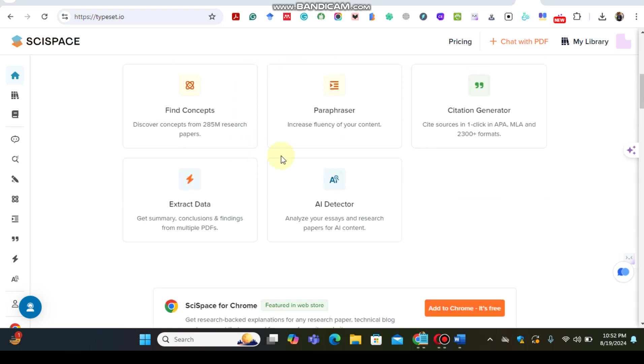Open the Find Concepts atom sidebar icon
Screen dimensions: 644x364
pyautogui.click(x=15, y=199)
